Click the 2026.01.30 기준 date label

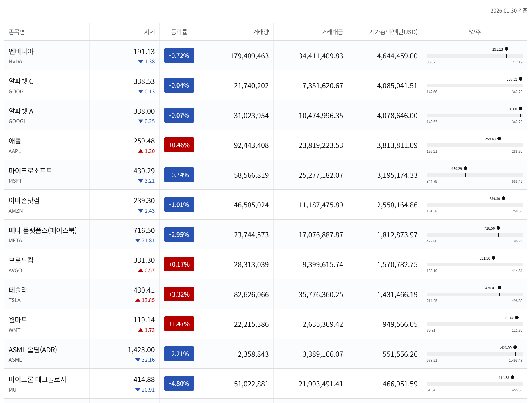click(509, 10)
